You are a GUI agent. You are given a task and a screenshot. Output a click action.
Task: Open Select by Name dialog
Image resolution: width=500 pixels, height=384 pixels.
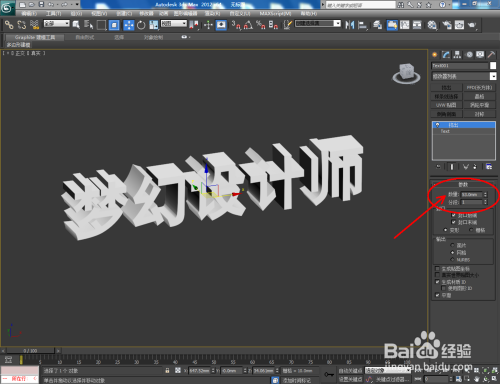click(x=88, y=25)
